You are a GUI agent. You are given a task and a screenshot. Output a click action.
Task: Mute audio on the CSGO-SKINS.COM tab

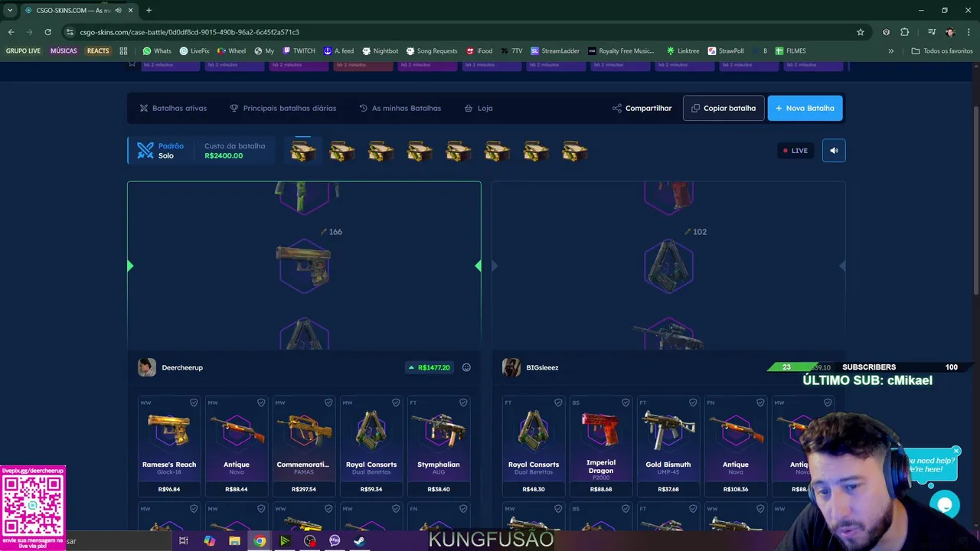(x=118, y=10)
